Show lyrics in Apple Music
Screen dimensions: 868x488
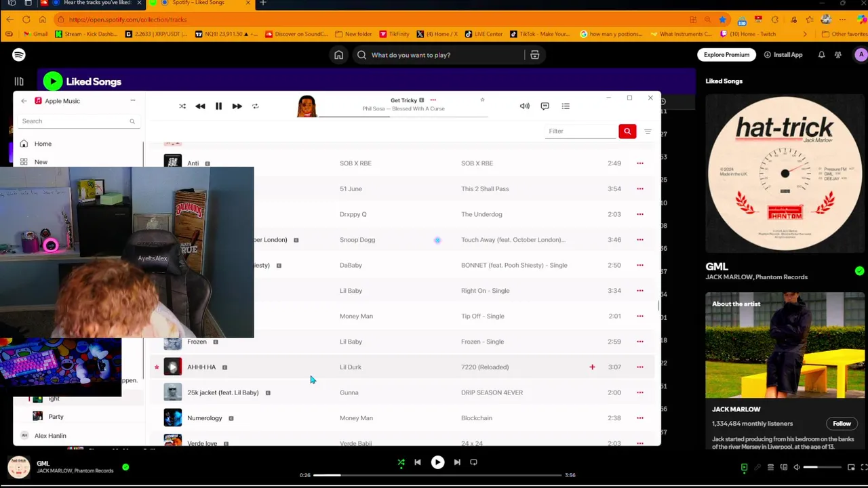[545, 106]
